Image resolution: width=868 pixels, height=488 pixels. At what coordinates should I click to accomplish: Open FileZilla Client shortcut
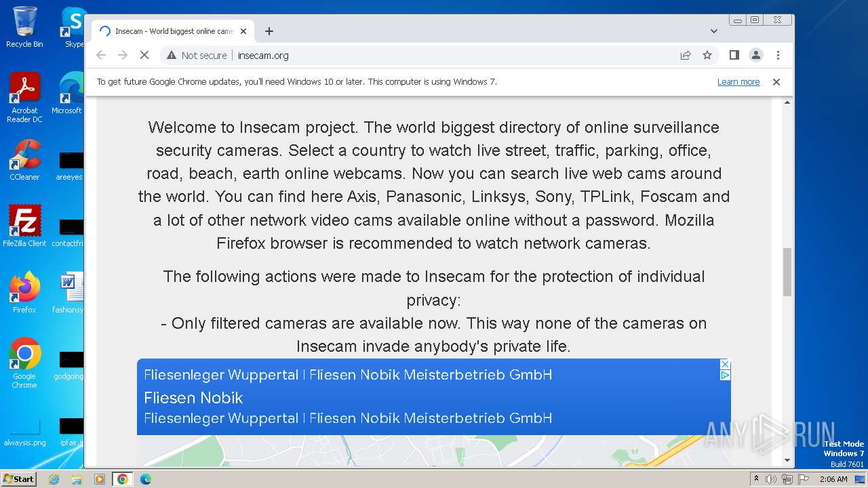[x=24, y=226]
